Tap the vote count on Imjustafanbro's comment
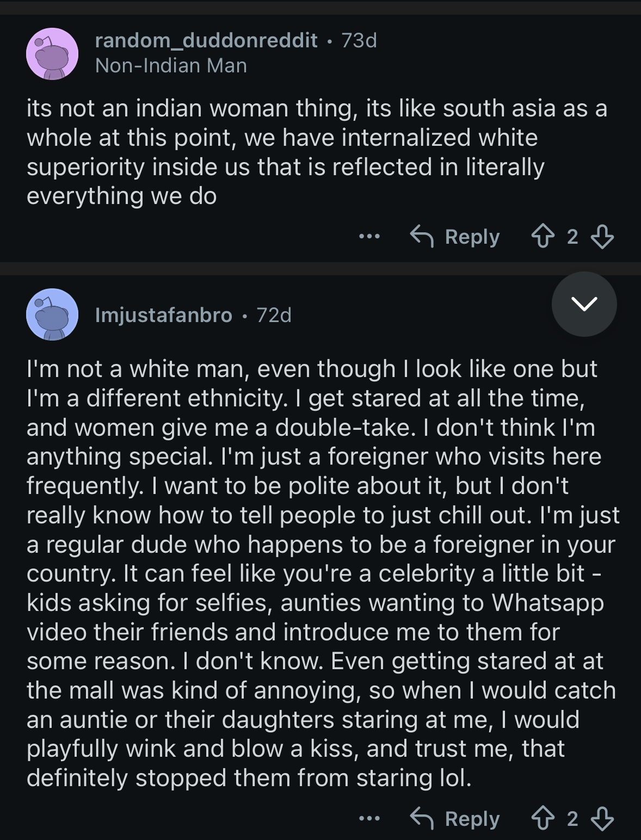Screen dimensions: 641x840 572,819
